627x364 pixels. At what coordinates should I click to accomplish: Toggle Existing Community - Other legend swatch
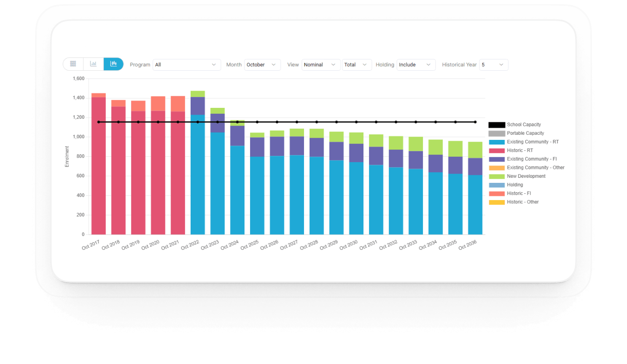coord(497,168)
